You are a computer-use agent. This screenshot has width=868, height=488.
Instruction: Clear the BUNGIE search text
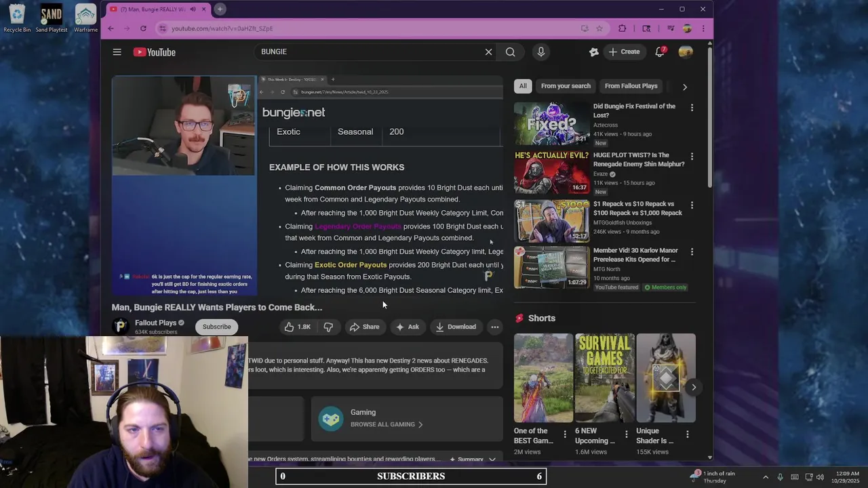coord(488,52)
